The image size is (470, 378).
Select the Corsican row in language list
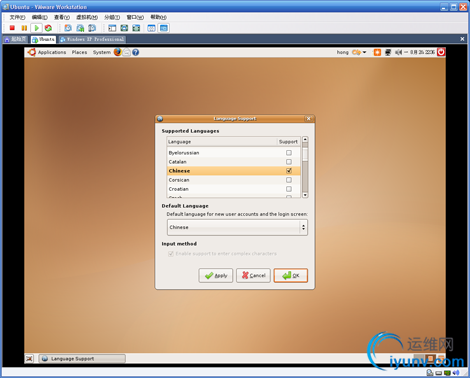(x=233, y=180)
